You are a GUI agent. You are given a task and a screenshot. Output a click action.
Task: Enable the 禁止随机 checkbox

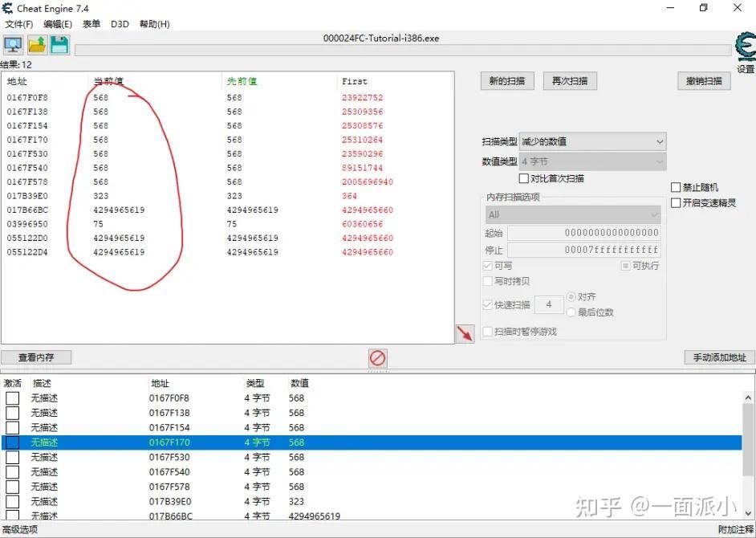pos(676,187)
